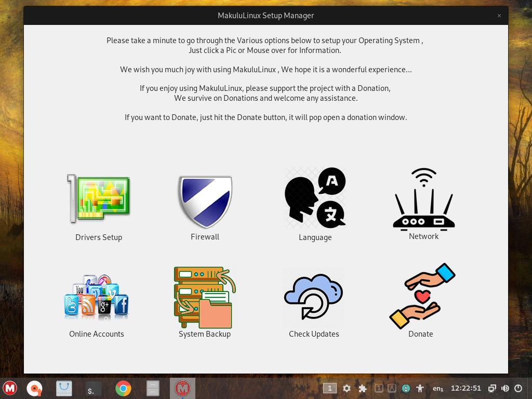The image size is (532, 399).
Task: Launch Chrome browser from the taskbar
Action: click(123, 389)
